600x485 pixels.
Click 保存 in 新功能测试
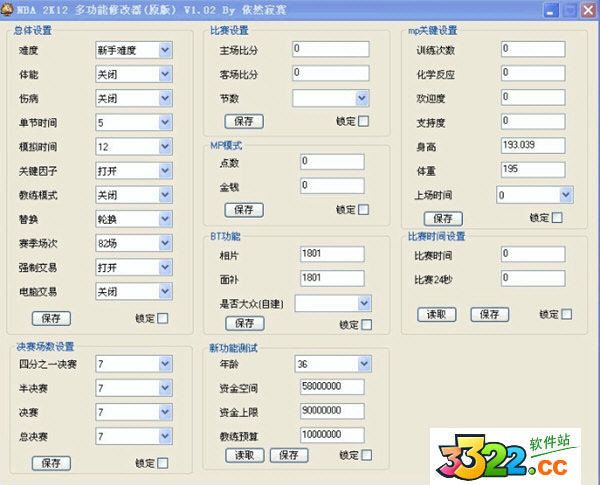(289, 455)
